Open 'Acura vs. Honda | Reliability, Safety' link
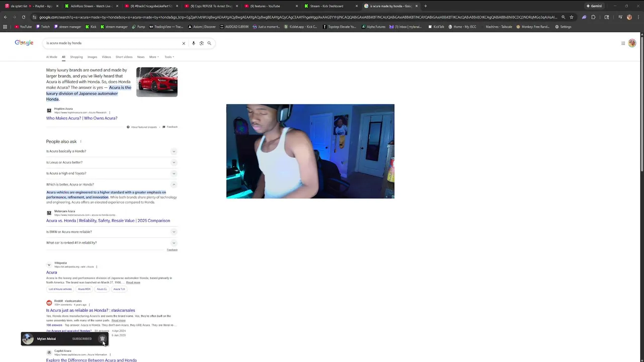Image resolution: width=644 pixels, height=362 pixels. click(108, 221)
